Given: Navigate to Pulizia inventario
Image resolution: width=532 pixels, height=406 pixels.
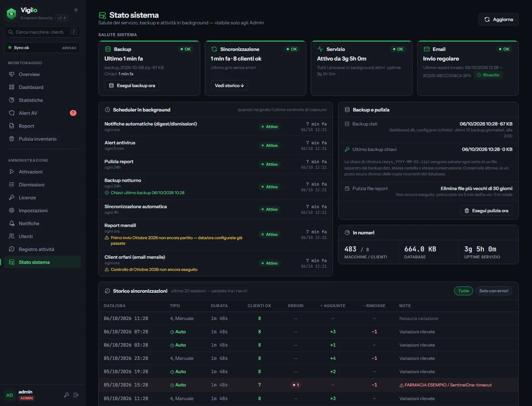Looking at the screenshot, I should tap(42, 139).
